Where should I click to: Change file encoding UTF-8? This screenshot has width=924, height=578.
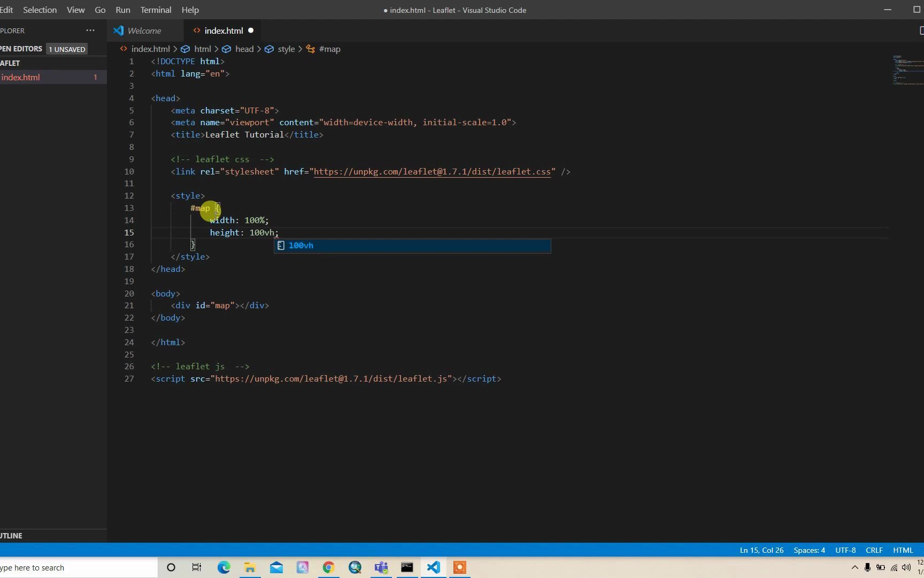click(845, 550)
